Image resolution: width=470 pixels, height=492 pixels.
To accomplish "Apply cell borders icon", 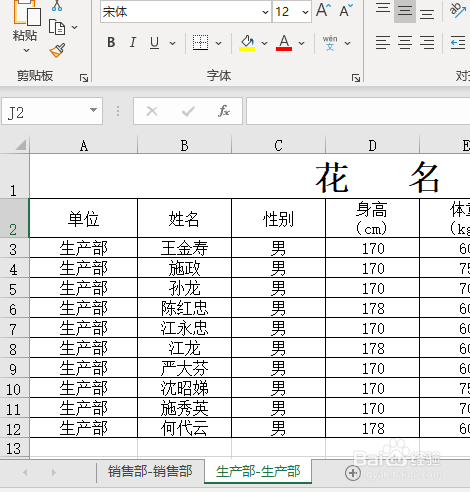I will click(200, 43).
